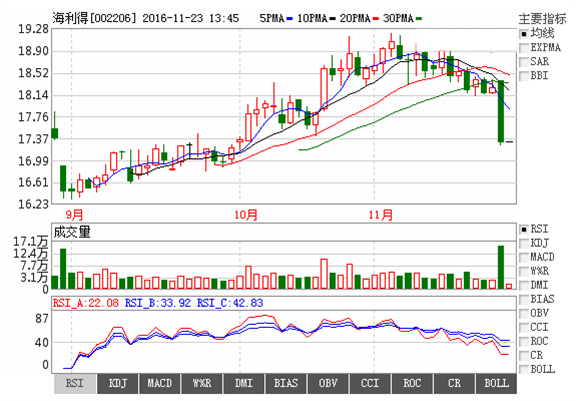This screenshot has height=401, width=576.
Task: Select the KDJ option in side list
Action: 524,243
